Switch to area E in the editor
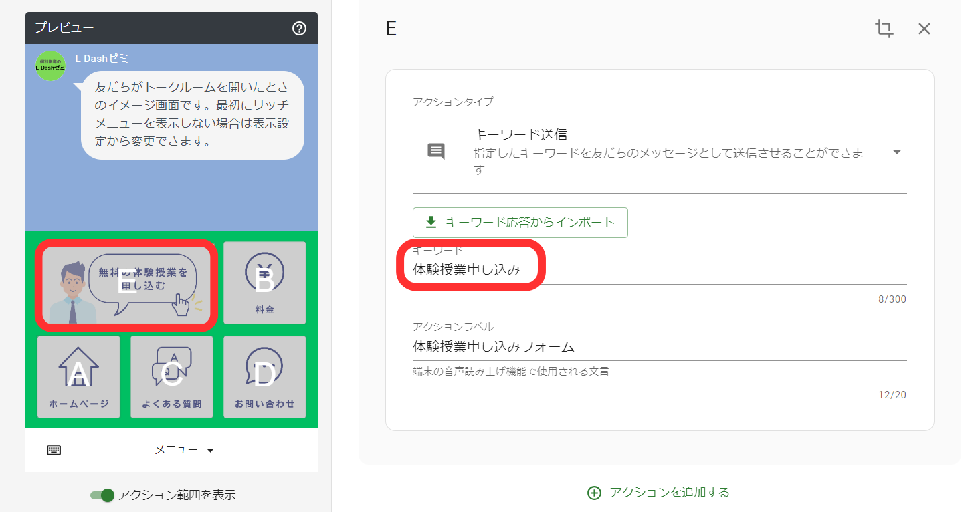The width and height of the screenshot is (980, 512). (x=391, y=28)
